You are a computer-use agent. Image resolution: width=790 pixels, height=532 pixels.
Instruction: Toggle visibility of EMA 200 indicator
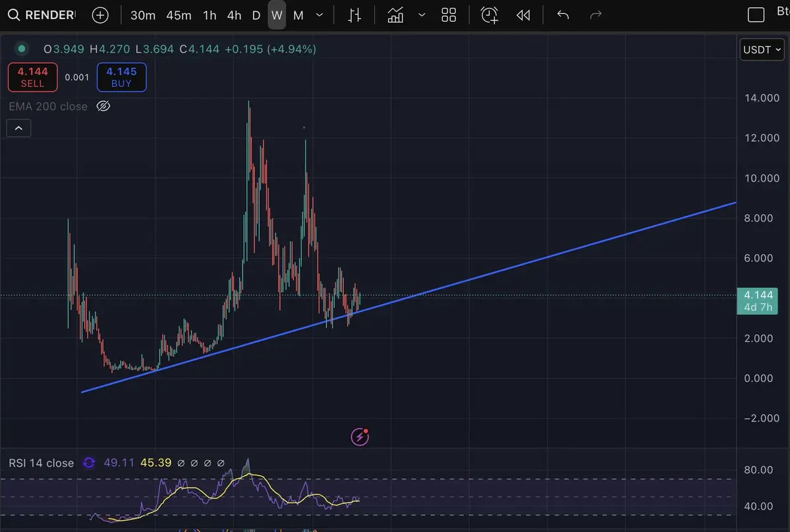(103, 106)
